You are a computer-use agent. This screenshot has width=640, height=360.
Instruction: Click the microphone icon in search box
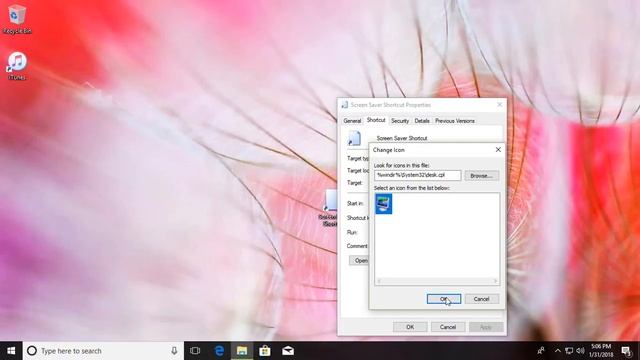pos(174,351)
